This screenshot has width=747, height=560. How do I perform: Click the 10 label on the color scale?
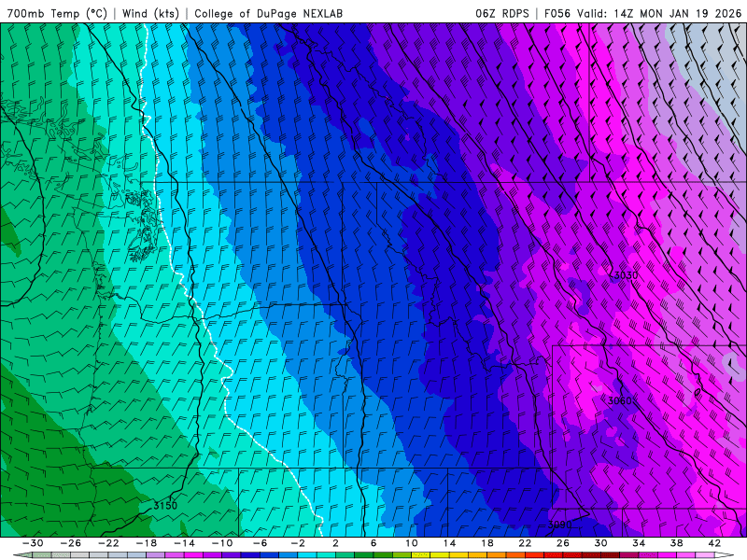(412, 543)
